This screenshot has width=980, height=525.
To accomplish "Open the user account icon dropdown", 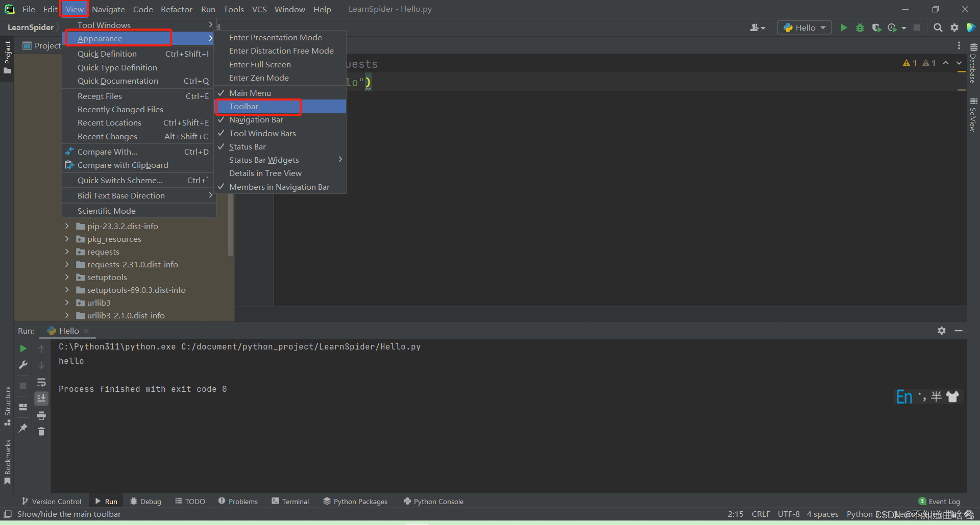I will (x=757, y=28).
